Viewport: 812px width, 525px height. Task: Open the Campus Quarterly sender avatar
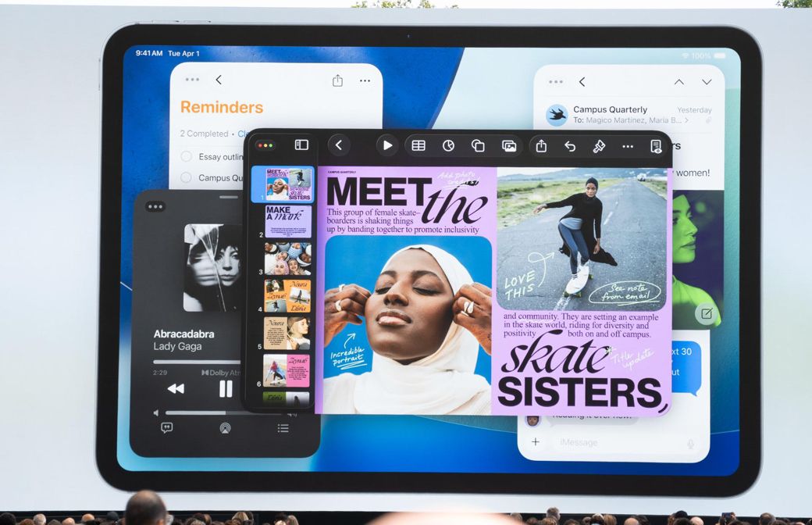557,115
